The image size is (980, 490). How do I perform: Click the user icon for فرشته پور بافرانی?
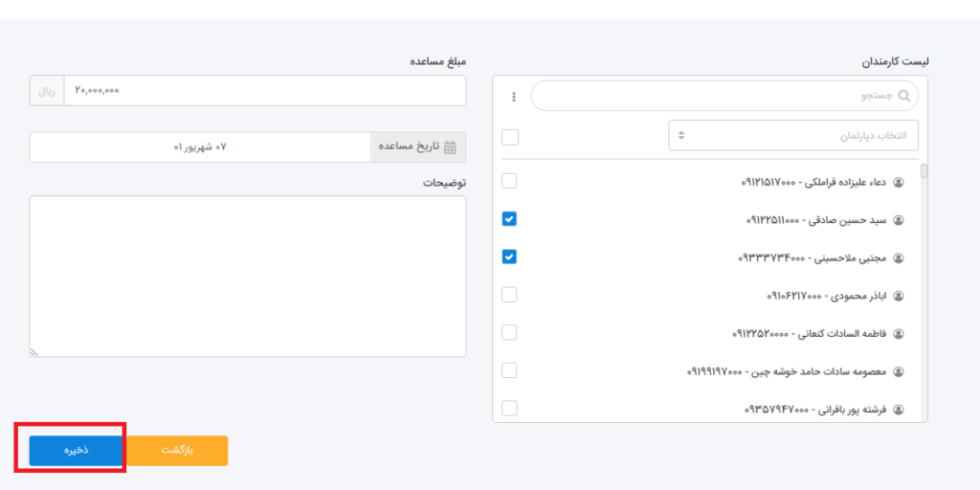[x=898, y=409]
